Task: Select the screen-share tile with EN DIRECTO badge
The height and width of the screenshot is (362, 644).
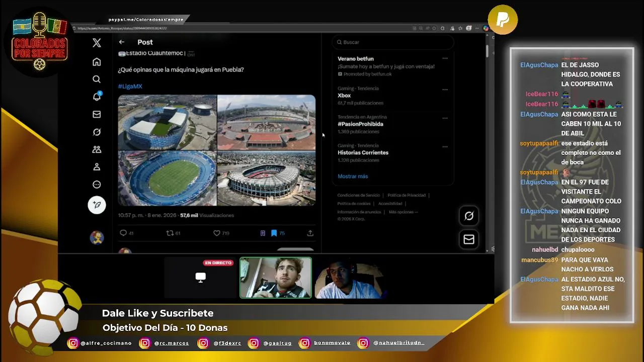Action: coord(200,278)
